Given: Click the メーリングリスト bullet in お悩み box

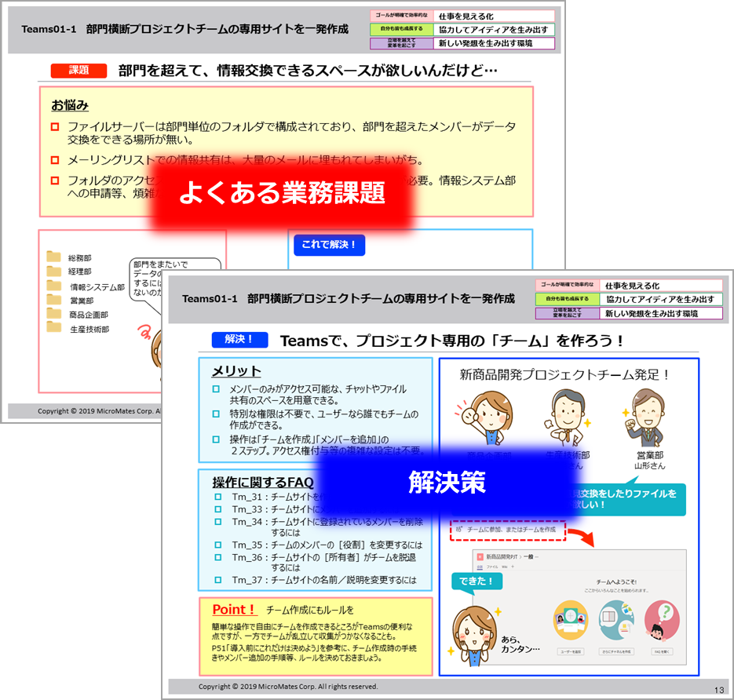Looking at the screenshot, I should point(237,160).
